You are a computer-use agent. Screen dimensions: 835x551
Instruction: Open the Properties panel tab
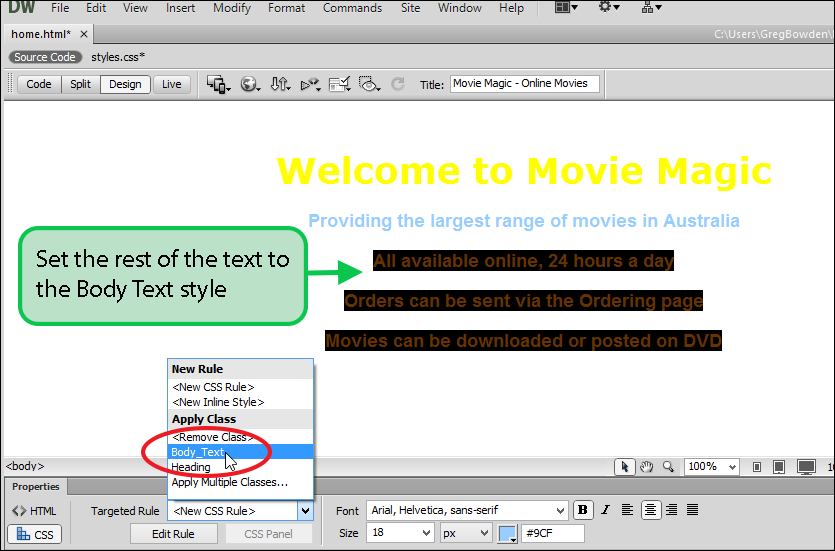(36, 487)
